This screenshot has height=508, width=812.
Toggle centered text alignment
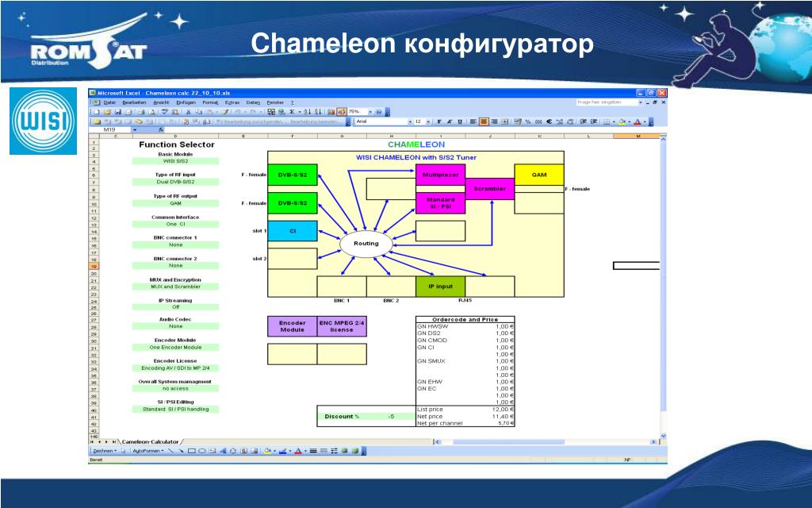pos(484,121)
